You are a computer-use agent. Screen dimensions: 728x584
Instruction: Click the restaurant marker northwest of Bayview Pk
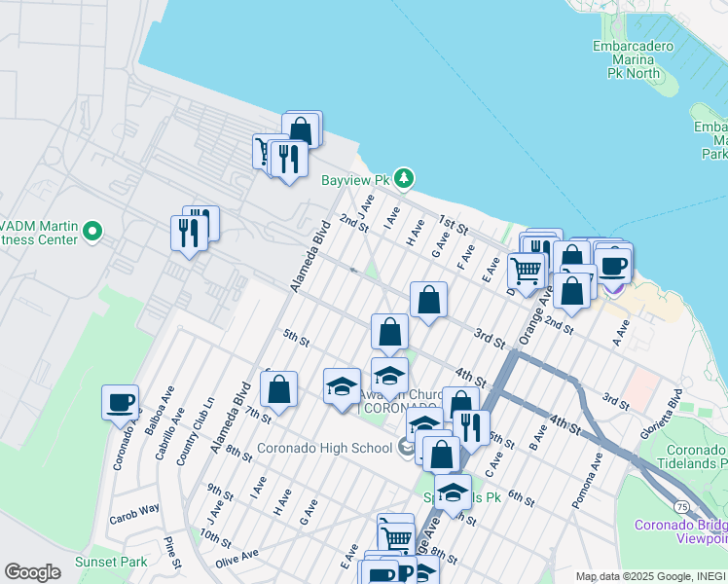(x=289, y=161)
